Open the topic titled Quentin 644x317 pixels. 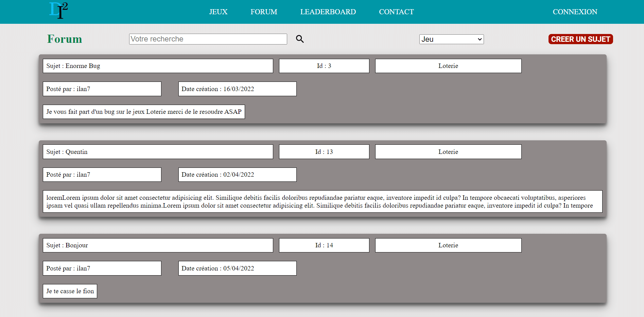tap(158, 152)
